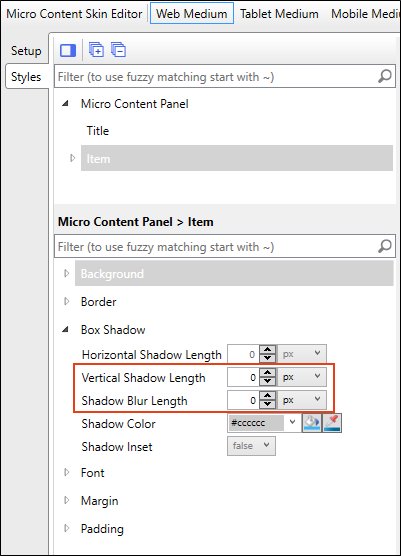Open Shadow Blur Length px unit dropdown
Image resolution: width=401 pixels, height=556 pixels.
click(x=302, y=400)
